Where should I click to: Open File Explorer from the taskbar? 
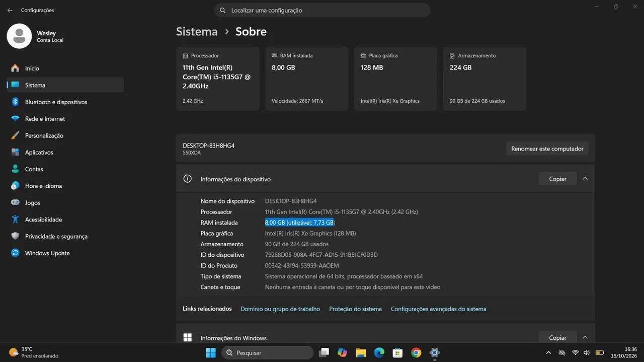point(361,352)
